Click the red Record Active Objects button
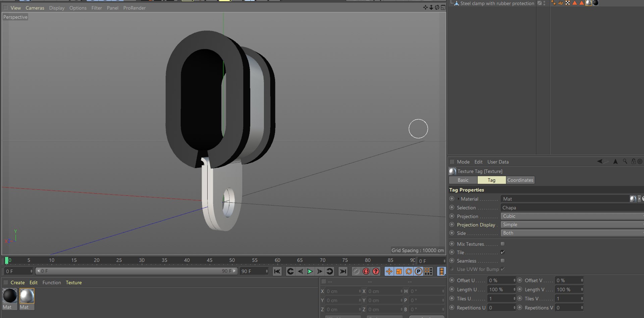 click(x=366, y=271)
